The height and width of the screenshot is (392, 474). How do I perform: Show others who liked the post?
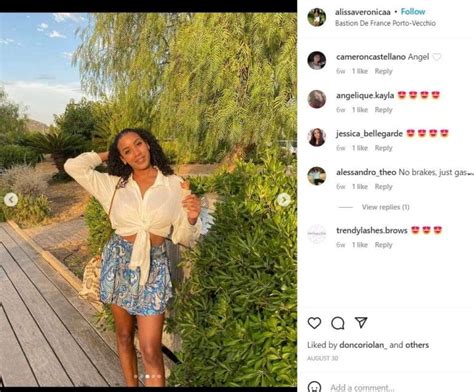coord(417,345)
